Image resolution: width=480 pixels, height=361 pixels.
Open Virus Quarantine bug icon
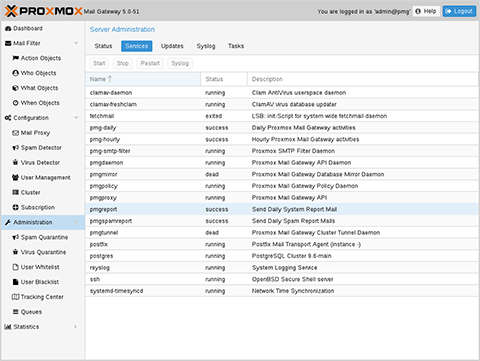point(15,252)
